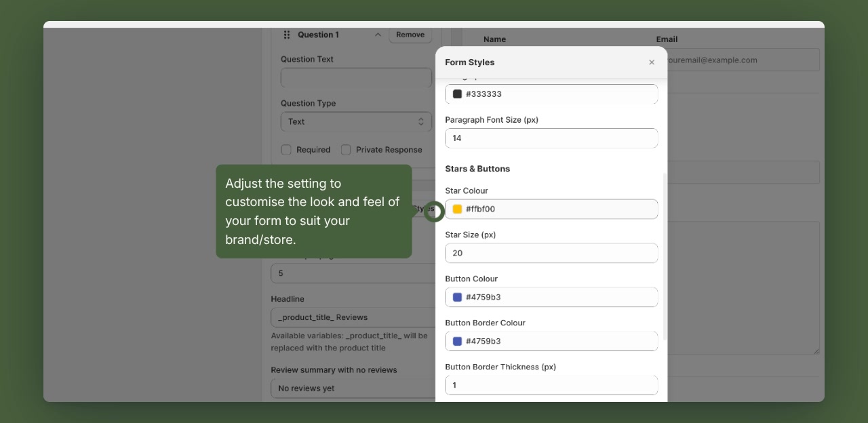Close the Form Styles panel with the X icon
Viewport: 868px width, 423px height.
point(652,62)
